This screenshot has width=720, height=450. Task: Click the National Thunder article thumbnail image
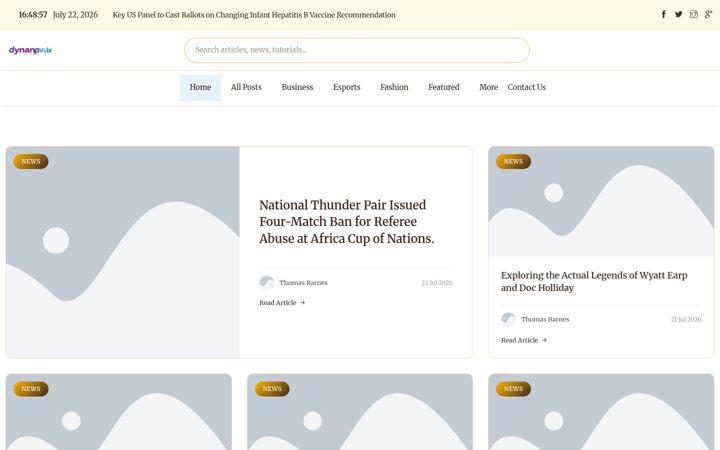pos(123,252)
